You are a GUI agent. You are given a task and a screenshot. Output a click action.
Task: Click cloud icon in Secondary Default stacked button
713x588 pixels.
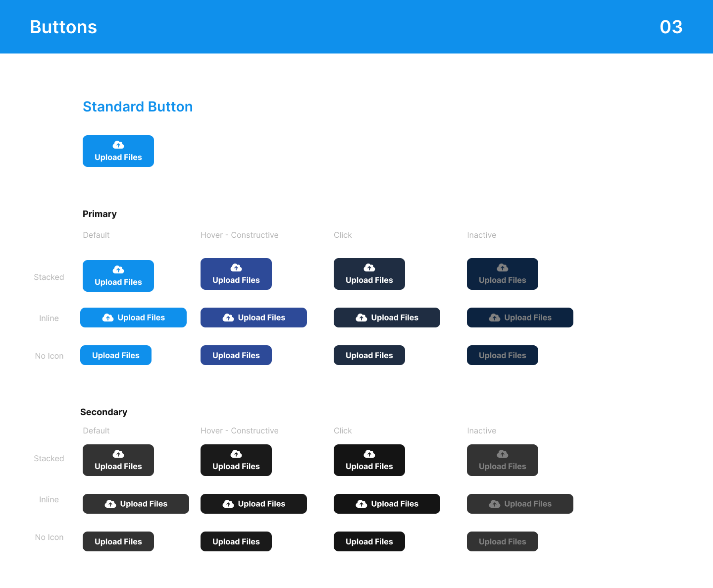click(x=118, y=454)
